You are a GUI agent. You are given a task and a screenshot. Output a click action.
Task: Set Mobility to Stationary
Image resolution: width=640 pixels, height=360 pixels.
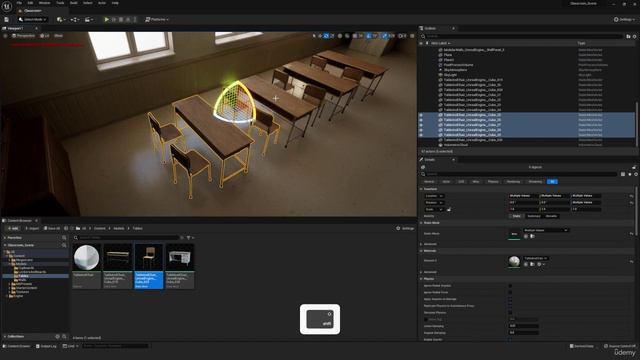533,216
